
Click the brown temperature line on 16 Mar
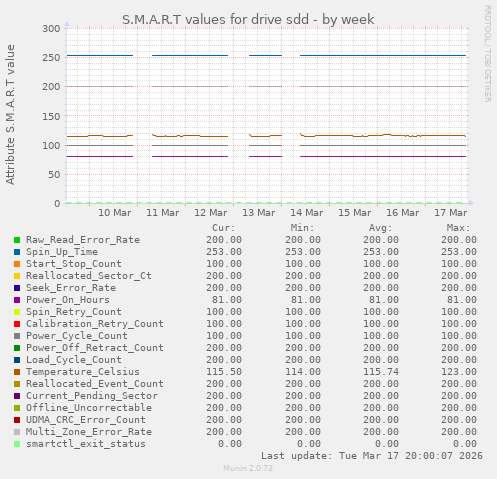(x=402, y=135)
